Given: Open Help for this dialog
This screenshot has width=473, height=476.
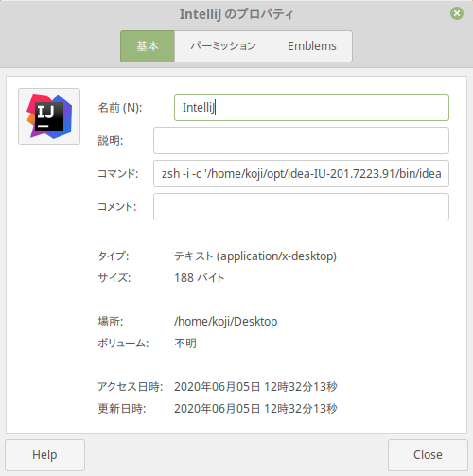Looking at the screenshot, I should coord(44,455).
